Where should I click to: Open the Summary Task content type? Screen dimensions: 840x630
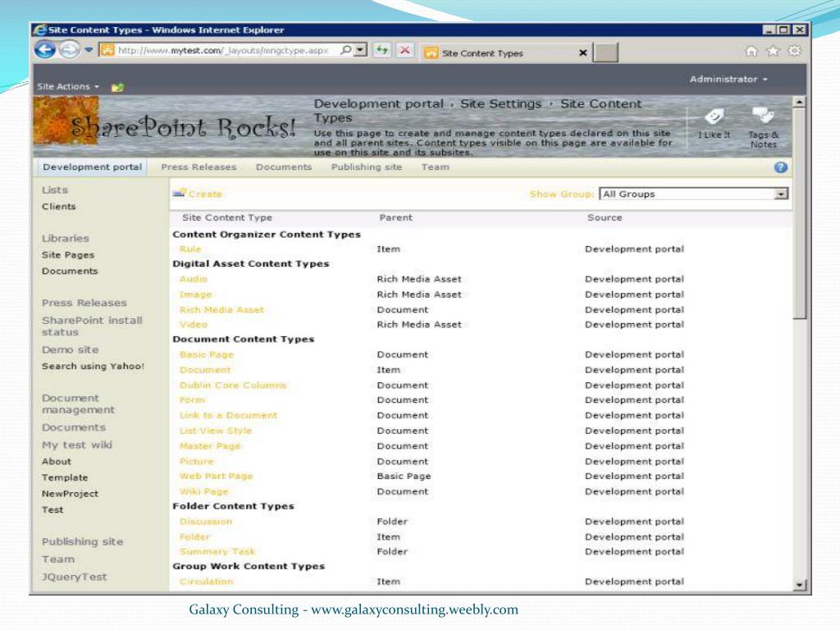(x=217, y=552)
